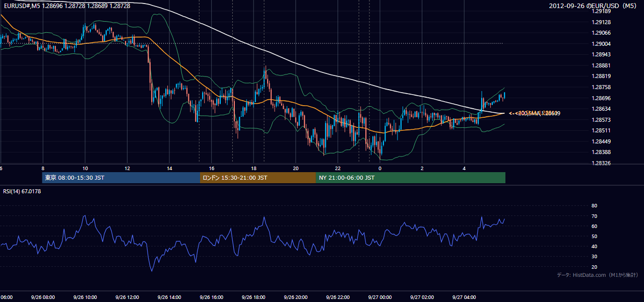The height and width of the screenshot is (302, 644).
Task: Click the RSI 70 level label
Action: [x=594, y=216]
